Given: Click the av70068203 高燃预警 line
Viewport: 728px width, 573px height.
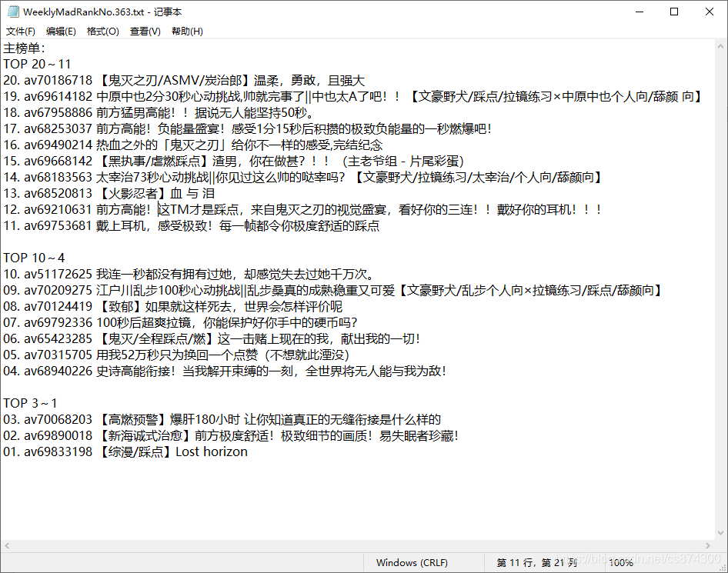Looking at the screenshot, I should pyautogui.click(x=222, y=419).
